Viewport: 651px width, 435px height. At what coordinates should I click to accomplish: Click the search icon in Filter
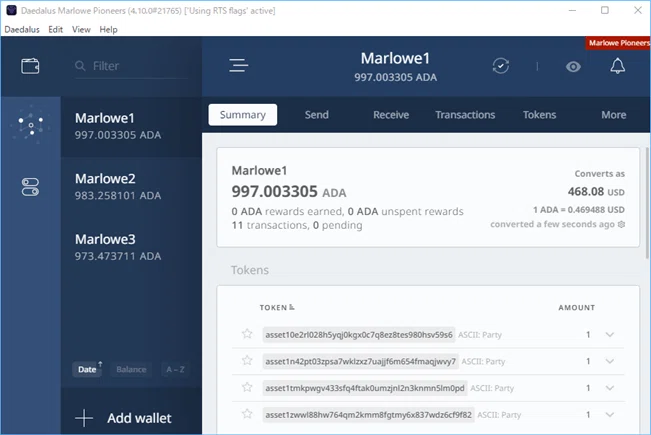[80, 66]
